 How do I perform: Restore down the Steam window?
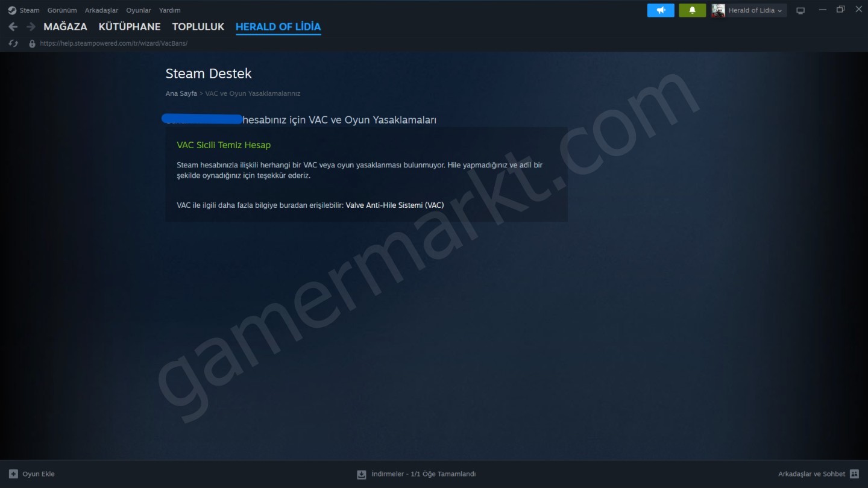coord(840,10)
